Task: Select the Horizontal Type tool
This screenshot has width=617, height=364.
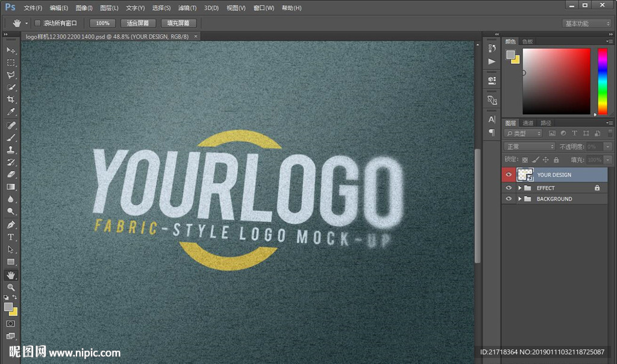Action: click(x=11, y=237)
